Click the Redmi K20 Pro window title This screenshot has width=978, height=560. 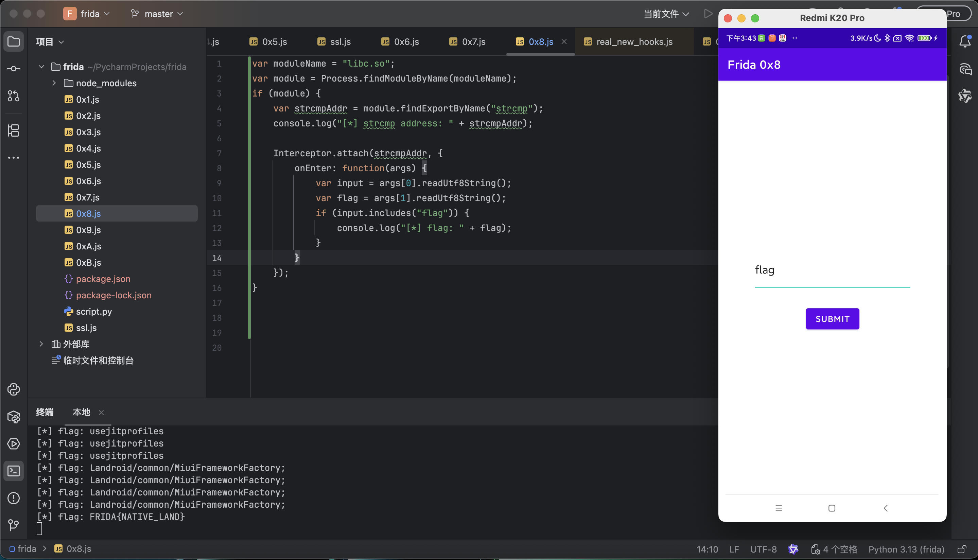[x=832, y=18]
